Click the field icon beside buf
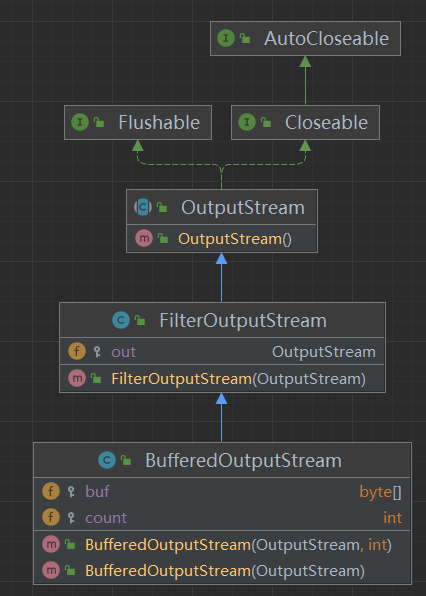The width and height of the screenshot is (426, 596). 51,491
